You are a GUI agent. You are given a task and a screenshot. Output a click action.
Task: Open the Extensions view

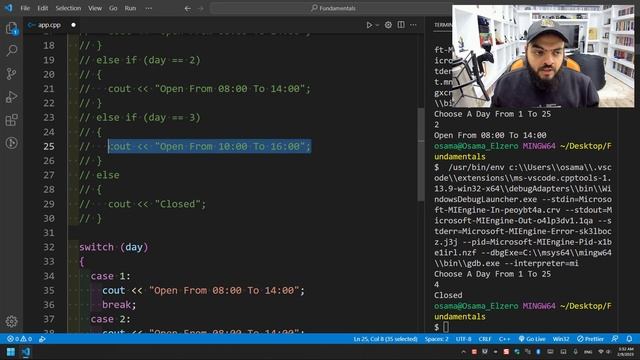(11, 120)
